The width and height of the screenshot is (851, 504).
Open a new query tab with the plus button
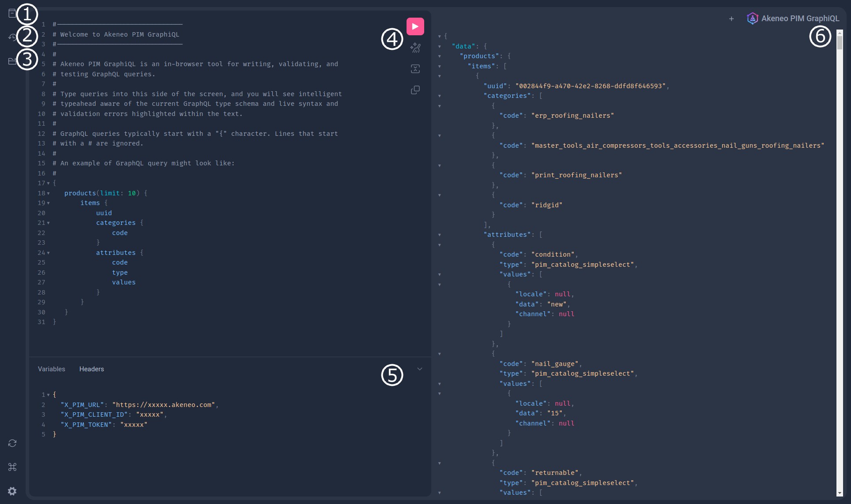tap(732, 19)
